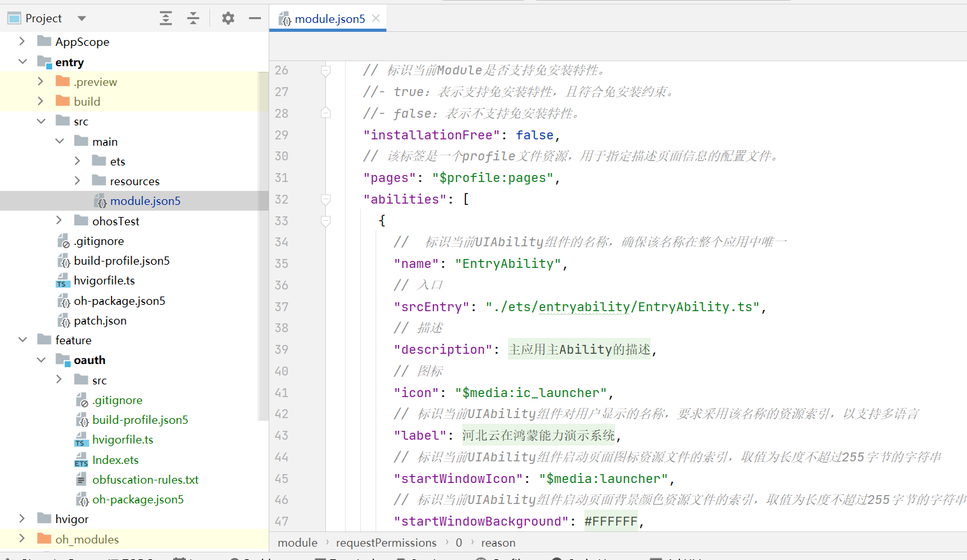Open Project panel settings gear
Screen dimensions: 967x560
tap(228, 18)
